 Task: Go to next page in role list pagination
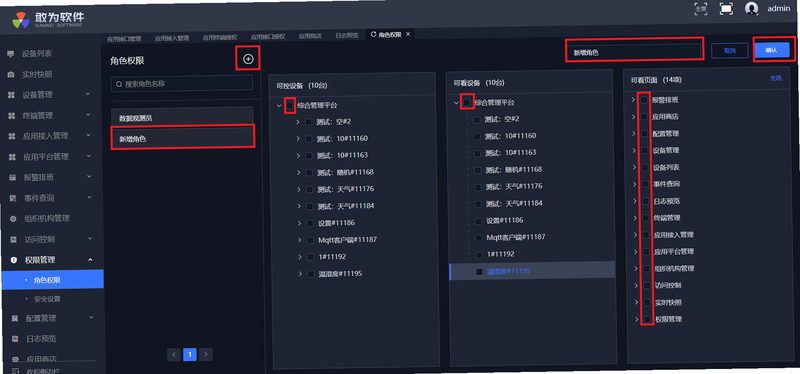[206, 354]
